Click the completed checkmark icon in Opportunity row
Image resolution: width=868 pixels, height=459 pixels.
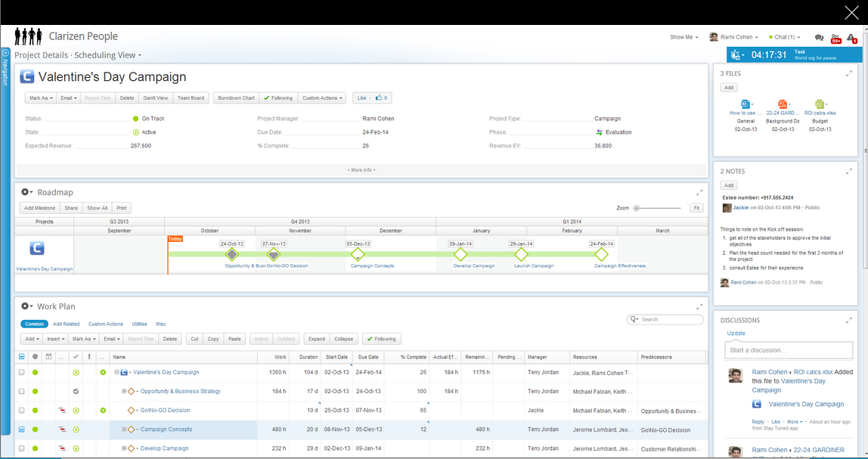(x=76, y=392)
